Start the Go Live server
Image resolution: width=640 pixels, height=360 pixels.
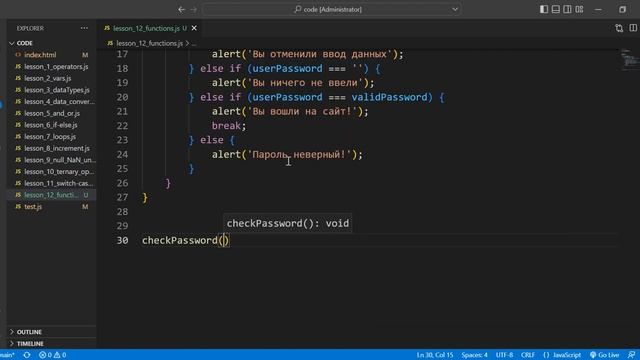pyautogui.click(x=604, y=355)
